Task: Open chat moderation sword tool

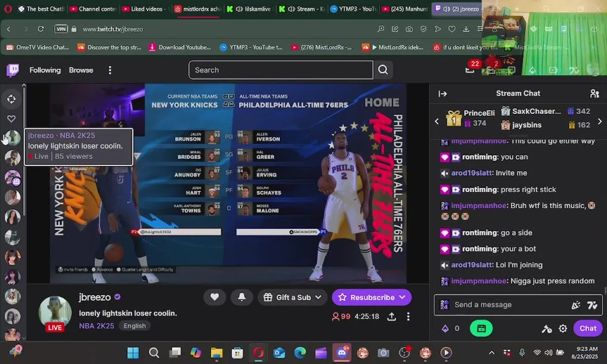Action: (546, 329)
